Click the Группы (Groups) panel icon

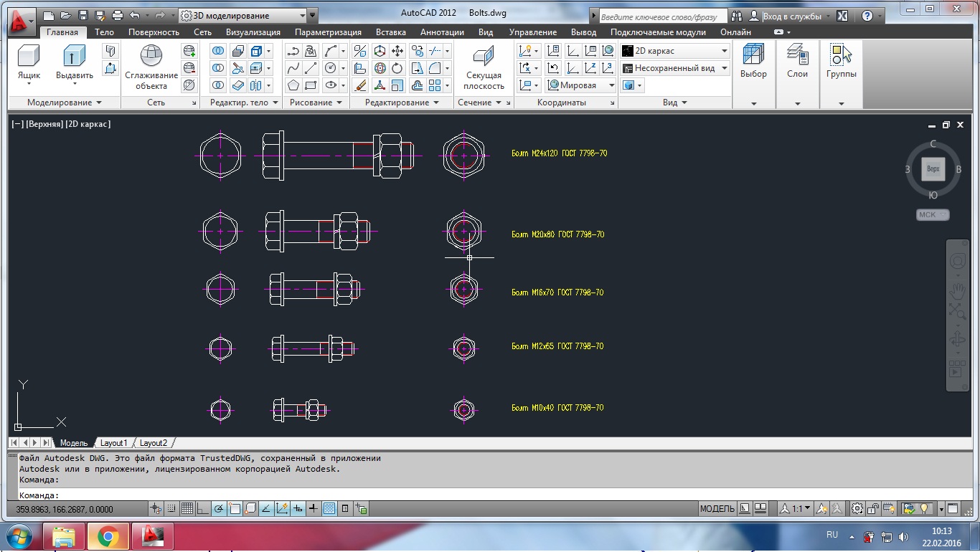(841, 60)
